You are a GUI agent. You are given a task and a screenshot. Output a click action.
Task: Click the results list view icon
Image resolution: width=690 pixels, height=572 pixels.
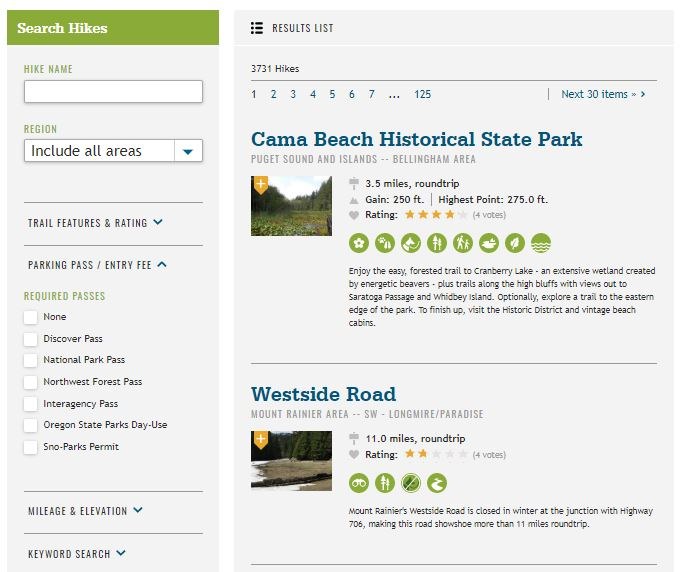pos(257,28)
